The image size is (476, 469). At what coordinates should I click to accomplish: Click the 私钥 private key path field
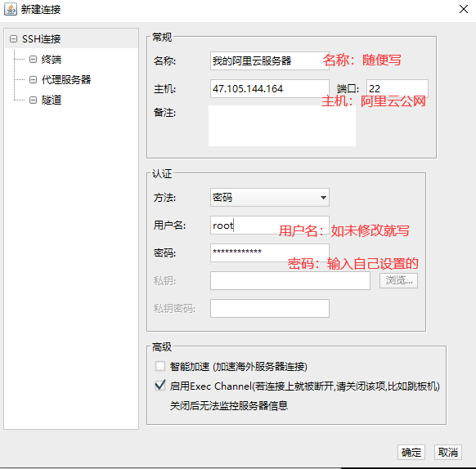[290, 280]
